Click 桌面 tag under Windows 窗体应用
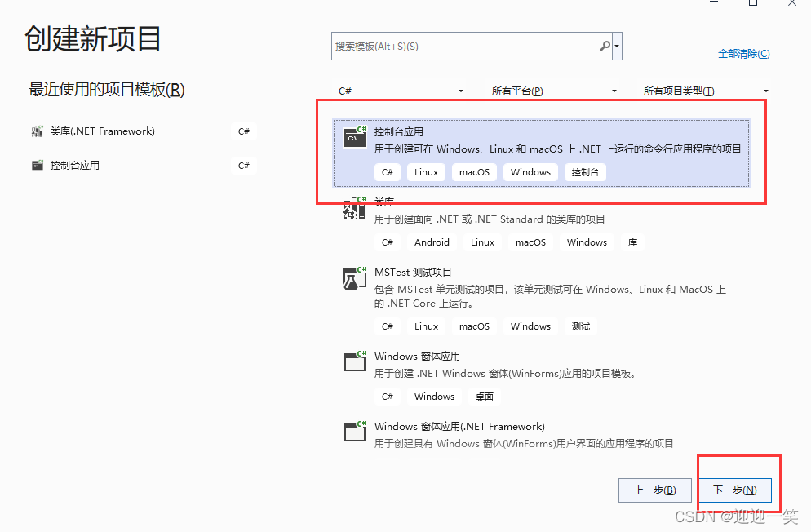Viewport: 811px width, 532px height. tap(485, 397)
